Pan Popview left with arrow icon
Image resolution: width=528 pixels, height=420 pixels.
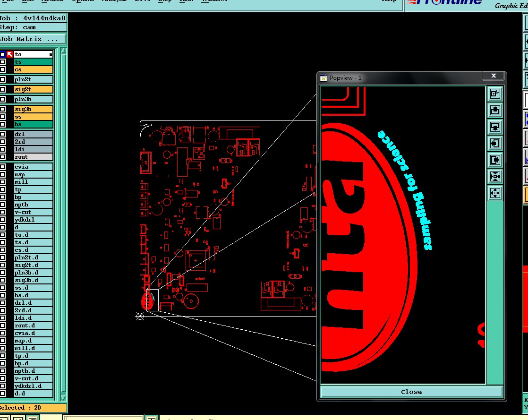[495, 143]
